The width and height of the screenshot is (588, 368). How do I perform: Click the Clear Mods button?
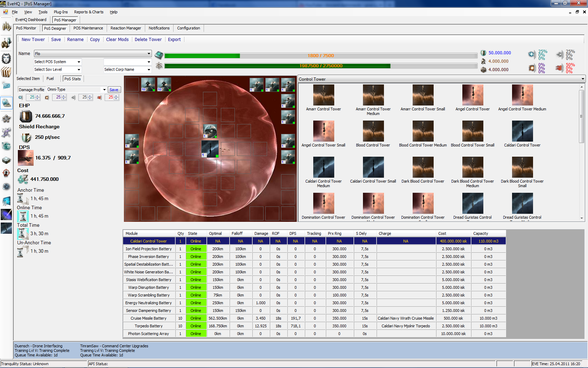pyautogui.click(x=117, y=40)
